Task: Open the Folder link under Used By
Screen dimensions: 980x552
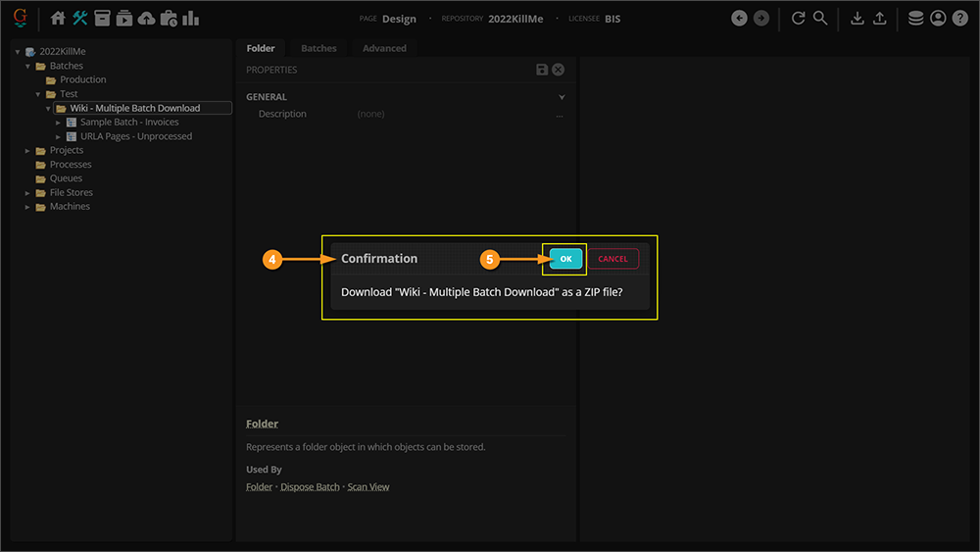Action: tap(260, 487)
